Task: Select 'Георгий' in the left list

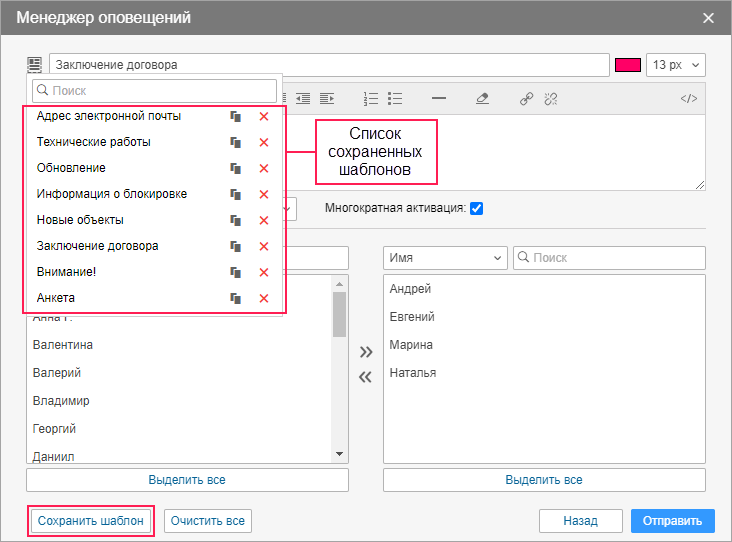Action: [x=54, y=429]
